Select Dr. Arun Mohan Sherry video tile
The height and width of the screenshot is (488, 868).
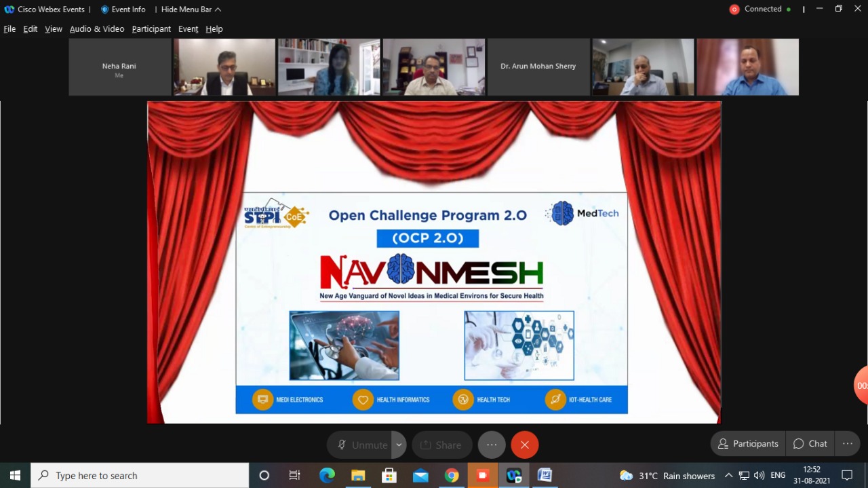click(x=538, y=67)
